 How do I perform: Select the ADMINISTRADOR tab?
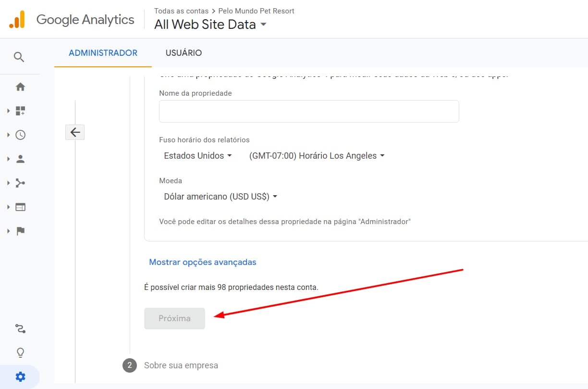pyautogui.click(x=103, y=53)
